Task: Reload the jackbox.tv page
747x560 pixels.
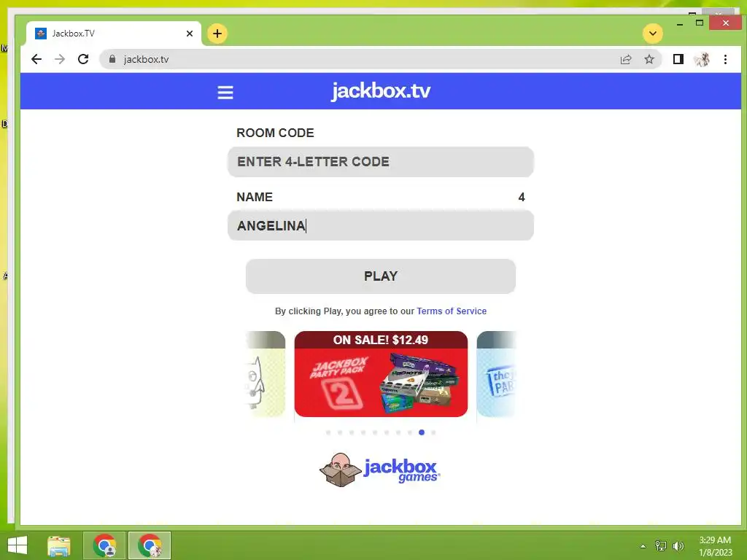Action: pos(83,59)
